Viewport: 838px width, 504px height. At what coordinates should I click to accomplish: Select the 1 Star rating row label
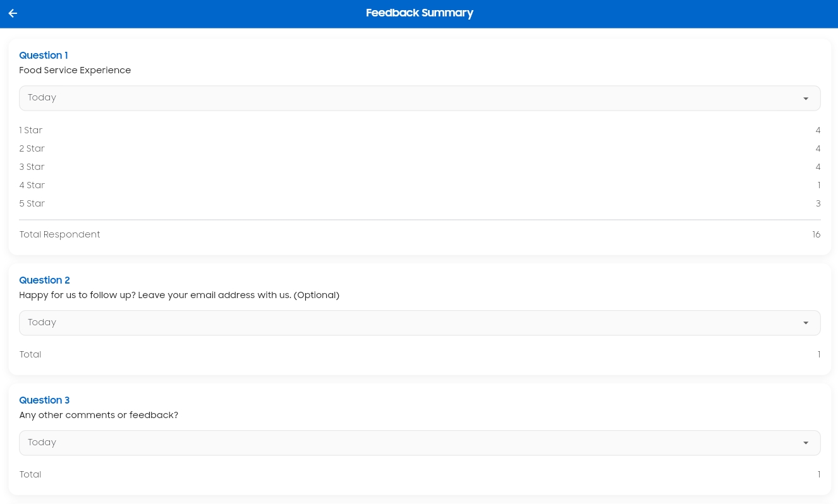31,130
